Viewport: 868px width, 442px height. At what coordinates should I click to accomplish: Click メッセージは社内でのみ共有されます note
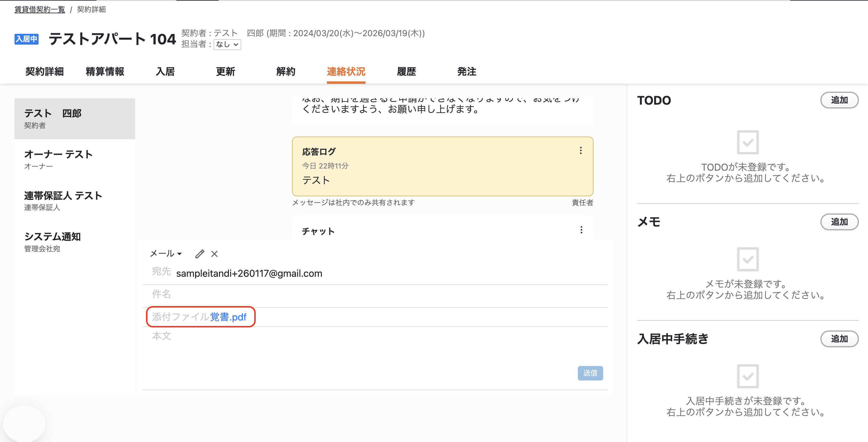(x=353, y=203)
